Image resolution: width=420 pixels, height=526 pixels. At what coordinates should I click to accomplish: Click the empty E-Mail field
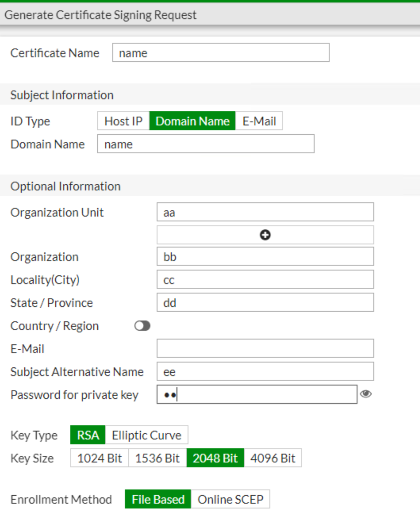click(x=265, y=348)
